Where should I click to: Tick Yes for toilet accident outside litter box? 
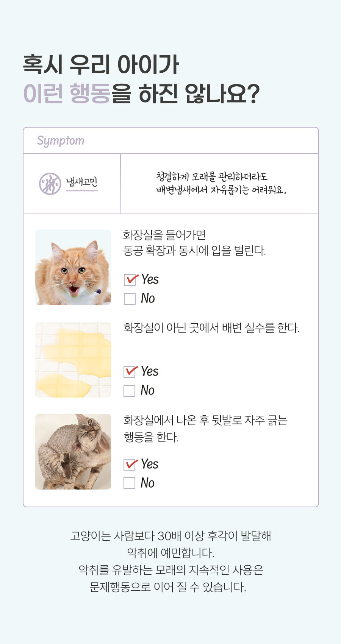(x=130, y=372)
